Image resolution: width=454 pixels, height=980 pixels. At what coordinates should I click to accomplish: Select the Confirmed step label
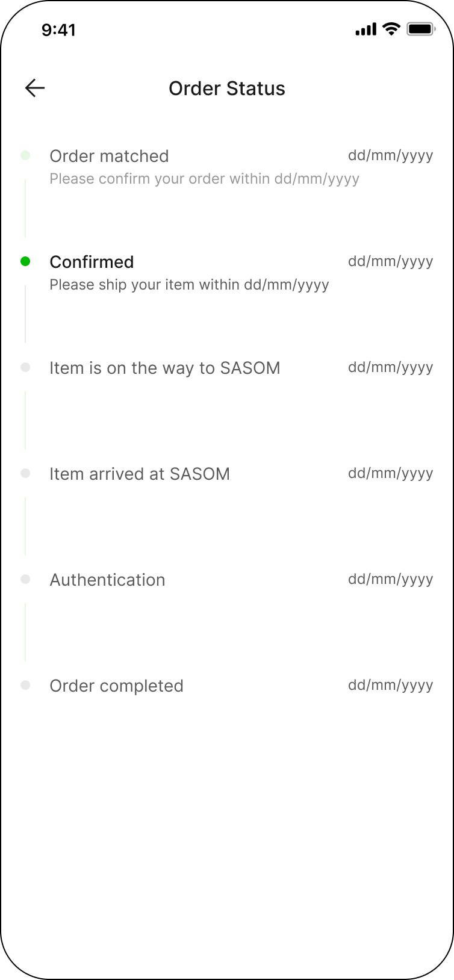point(92,262)
